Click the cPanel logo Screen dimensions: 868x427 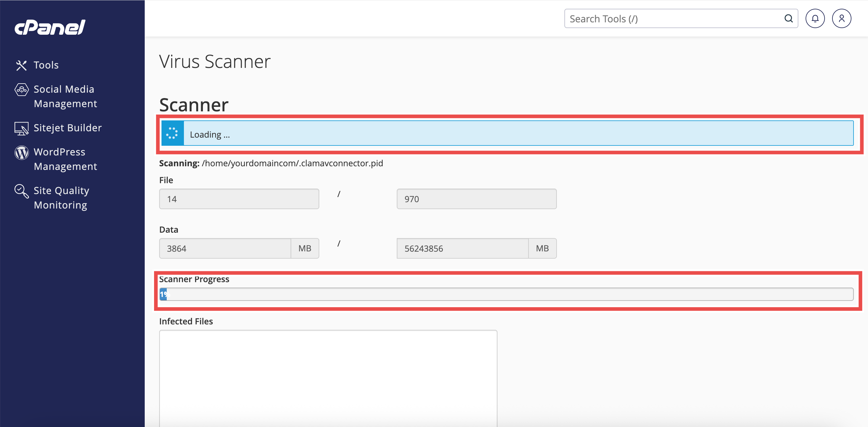point(50,27)
